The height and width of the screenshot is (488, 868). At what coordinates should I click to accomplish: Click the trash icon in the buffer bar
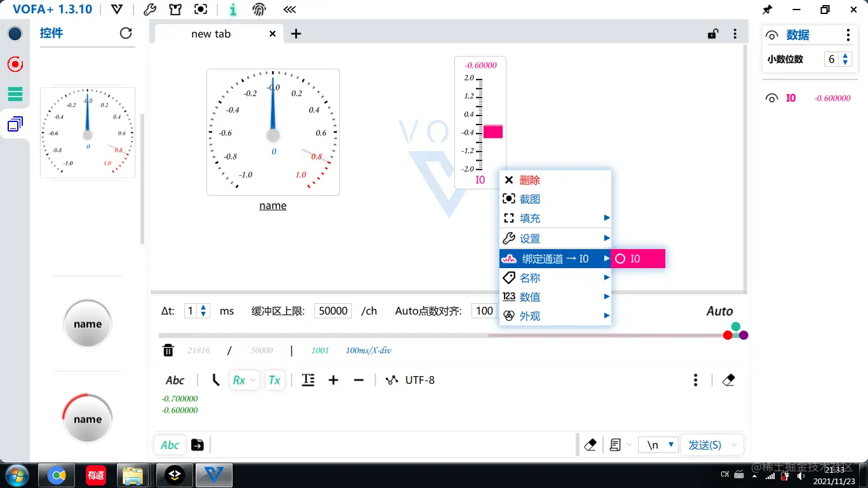pyautogui.click(x=168, y=350)
